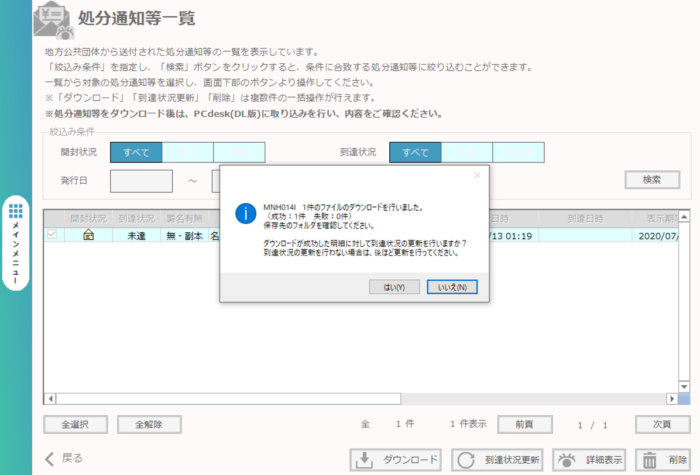Screen dimensions: 700x475
Task: Select すべて under 開封状況 filter
Action: [136, 152]
